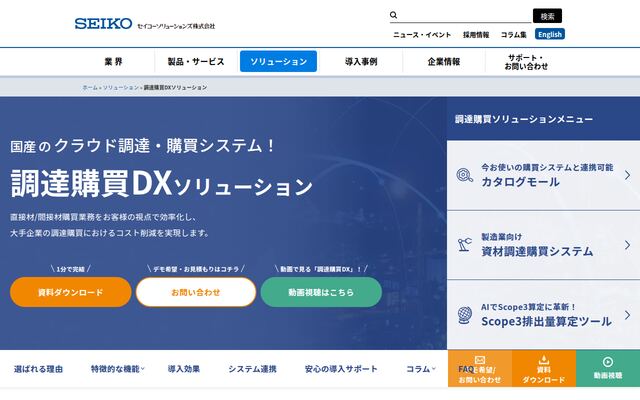Click the SEIKO logo
640x400 pixels.
tap(103, 24)
